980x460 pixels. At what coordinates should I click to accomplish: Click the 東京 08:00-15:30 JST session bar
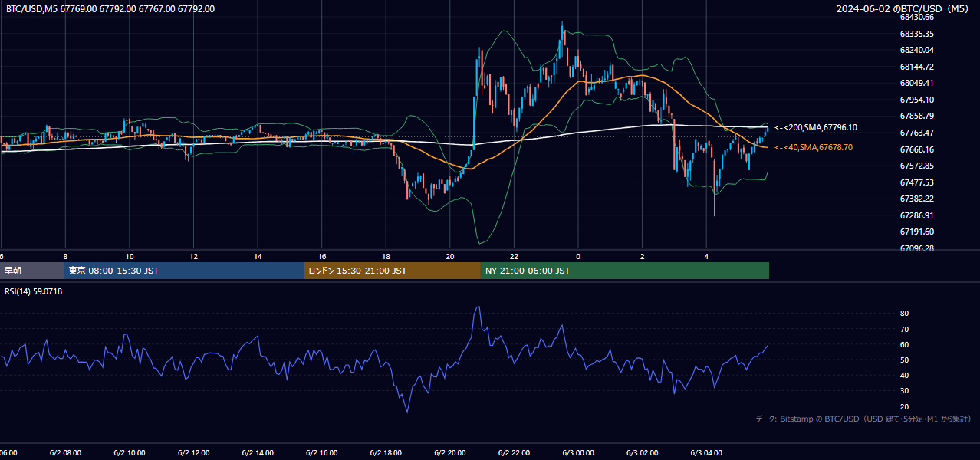coord(184,271)
